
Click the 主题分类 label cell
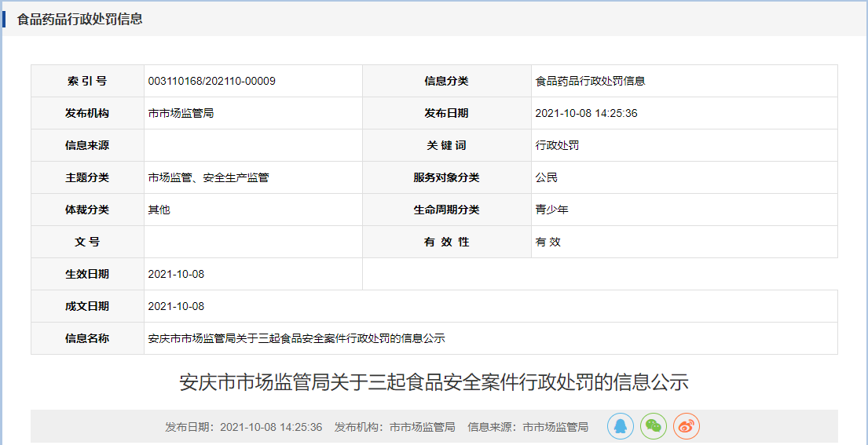(x=87, y=177)
